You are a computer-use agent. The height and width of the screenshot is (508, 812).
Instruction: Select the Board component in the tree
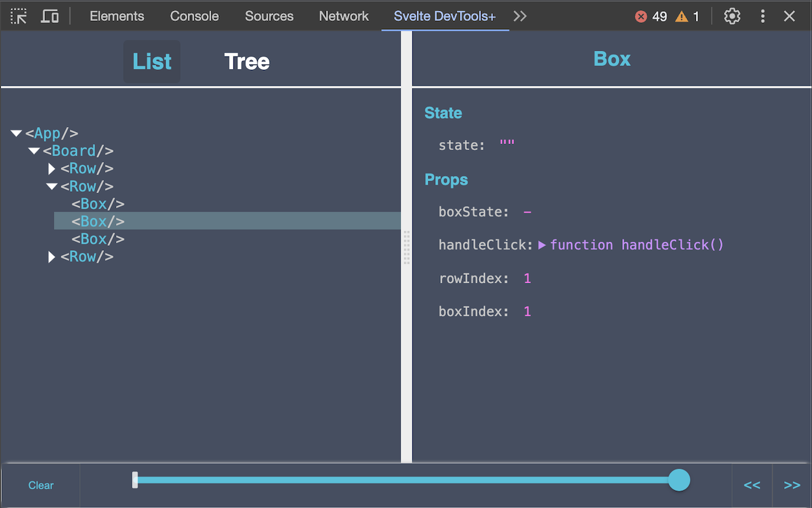77,150
